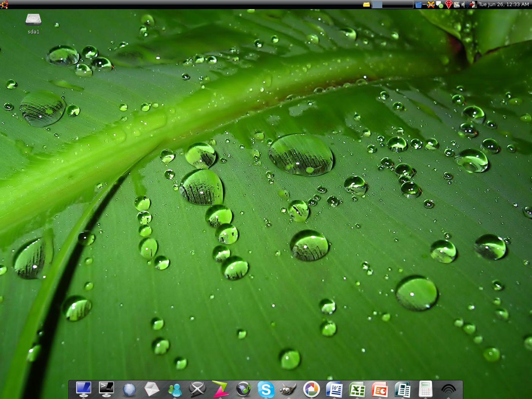Open the terminal from the dock
Viewport: 532px width, 399px height.
pos(106,389)
